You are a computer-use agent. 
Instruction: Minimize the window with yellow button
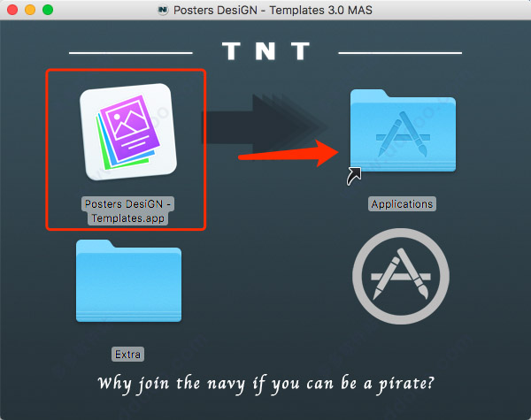coord(30,10)
